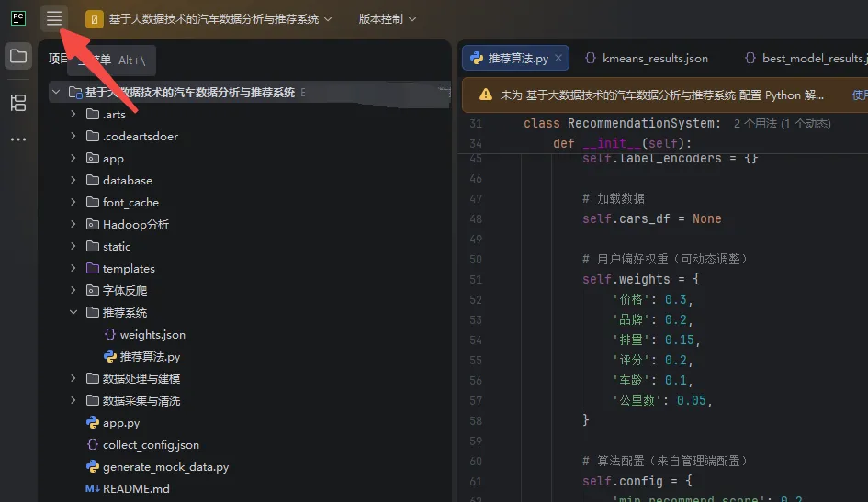
Task: Click the Hadoop分析 folder icon
Action: (x=93, y=224)
